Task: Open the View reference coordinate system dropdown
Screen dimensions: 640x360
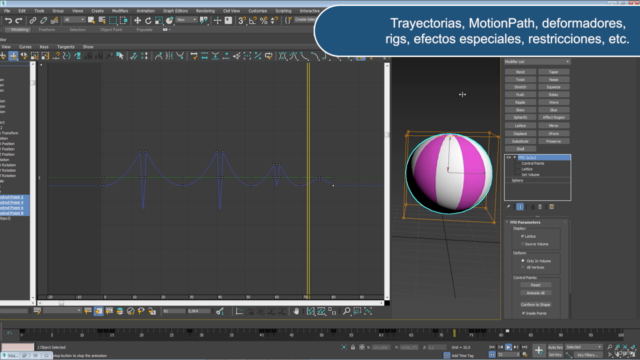Action: pyautogui.click(x=187, y=20)
